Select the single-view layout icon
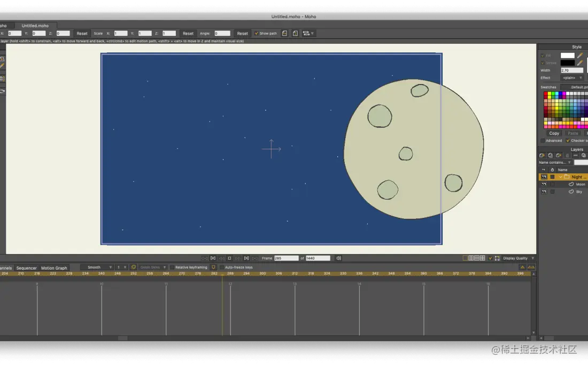The width and height of the screenshot is (588, 366). click(466, 258)
